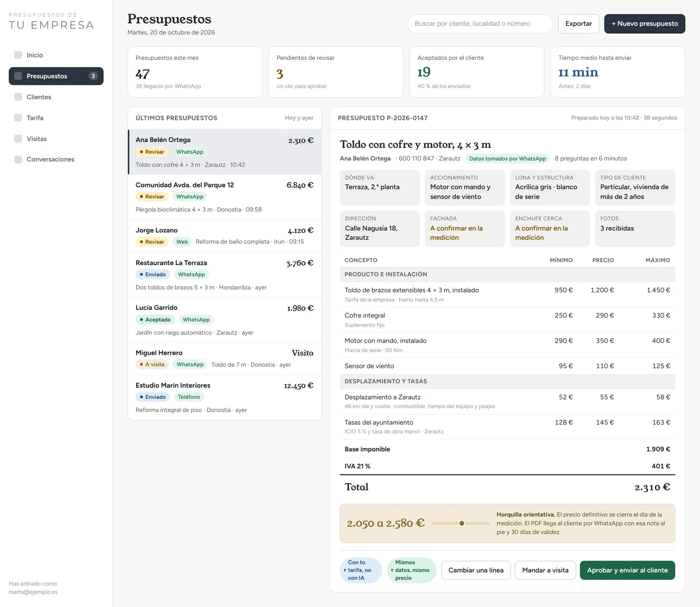Click the Clientes sidebar icon

(18, 97)
